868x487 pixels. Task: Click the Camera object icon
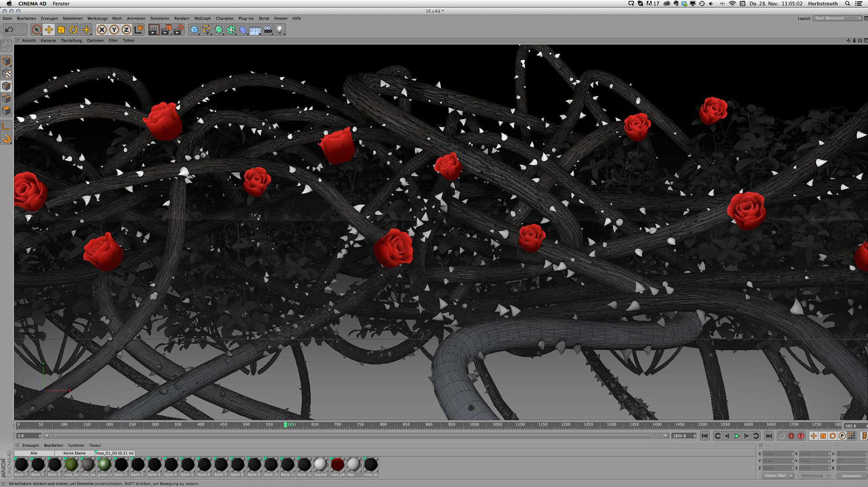click(x=268, y=30)
